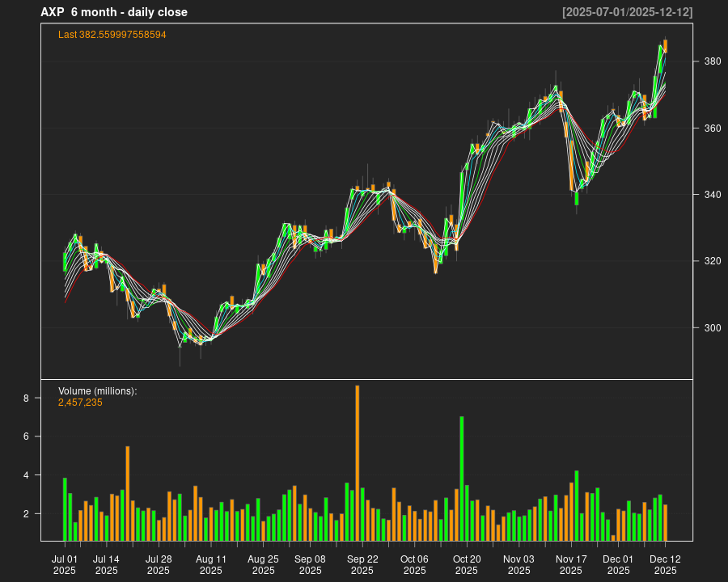Click the 4 tick on volume axis

click(x=26, y=475)
